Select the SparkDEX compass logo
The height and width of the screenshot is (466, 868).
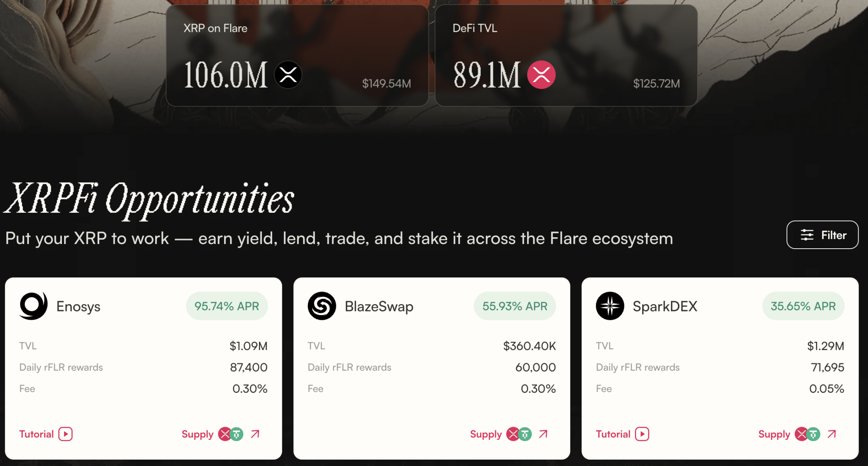coord(609,306)
